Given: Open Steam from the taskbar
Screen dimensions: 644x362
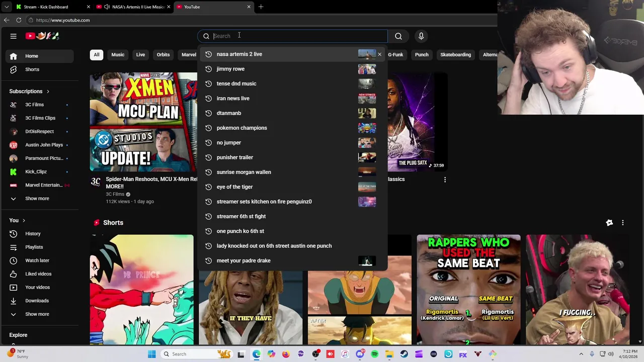Looking at the screenshot, I should coord(404,354).
